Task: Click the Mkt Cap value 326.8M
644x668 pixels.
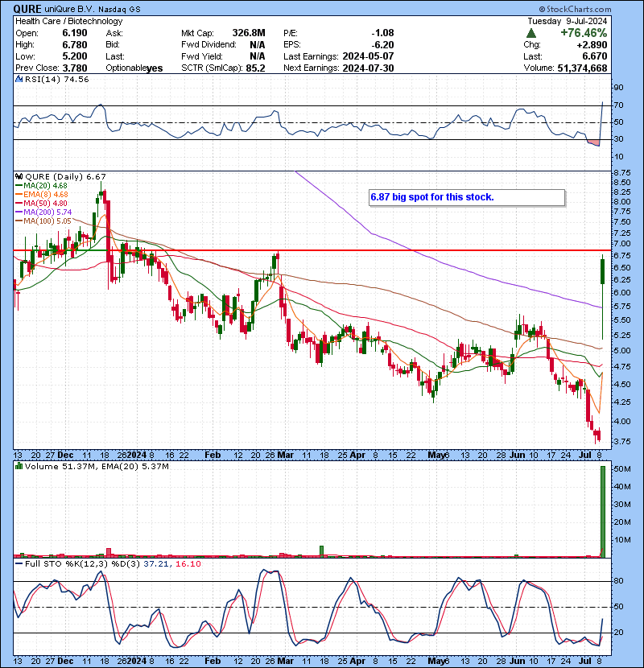Action: coord(249,33)
